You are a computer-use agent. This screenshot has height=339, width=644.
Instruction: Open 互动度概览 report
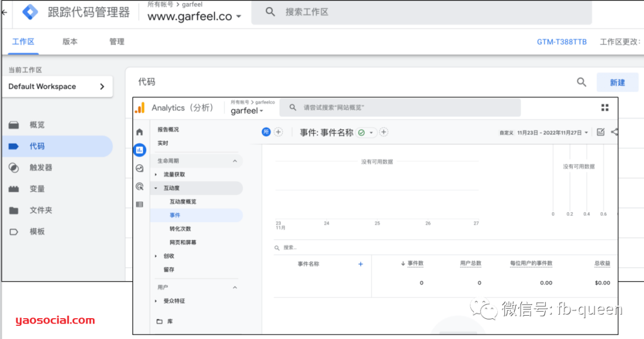[183, 201]
